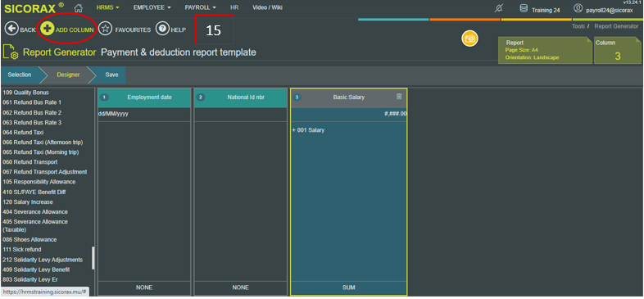Click the BACK label

point(28,30)
